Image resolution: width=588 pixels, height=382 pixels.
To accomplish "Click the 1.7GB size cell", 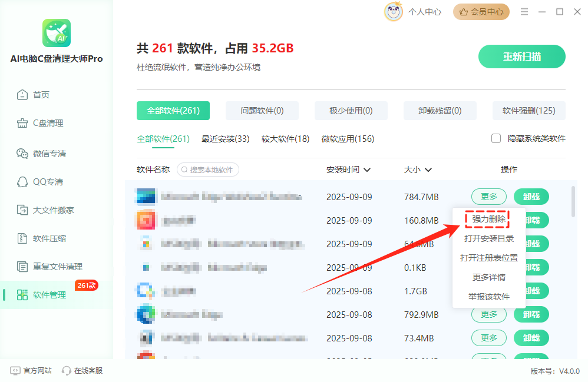I will tap(415, 291).
